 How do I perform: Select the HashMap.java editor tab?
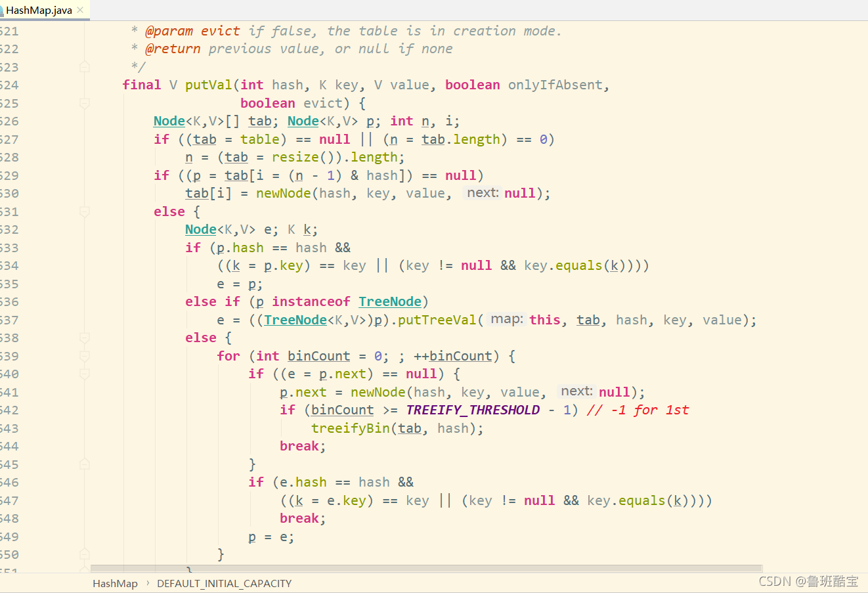pyautogui.click(x=43, y=10)
